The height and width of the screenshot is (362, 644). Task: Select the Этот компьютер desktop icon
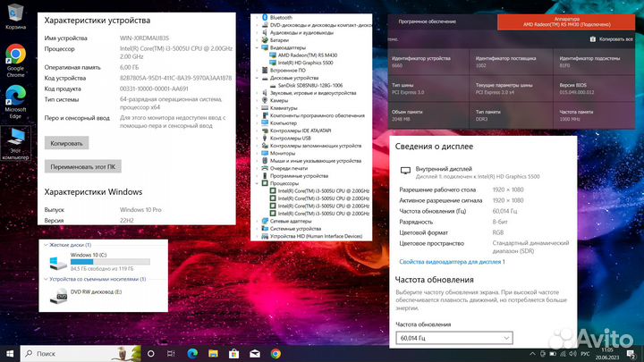[15, 143]
